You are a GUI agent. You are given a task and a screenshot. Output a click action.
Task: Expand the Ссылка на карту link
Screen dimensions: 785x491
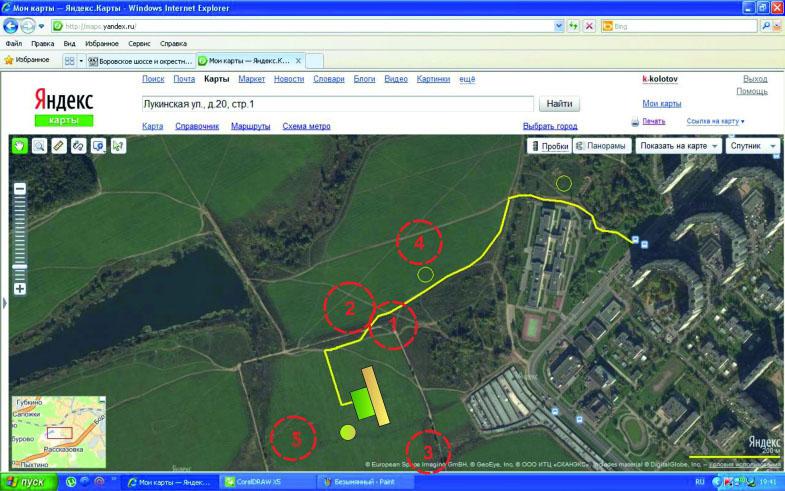[x=716, y=121]
